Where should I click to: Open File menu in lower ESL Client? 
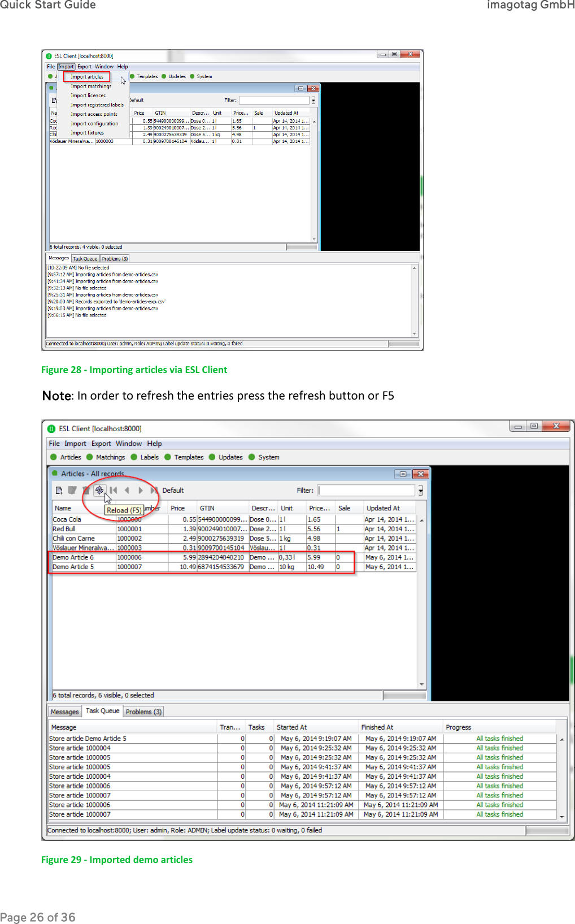pos(54,444)
